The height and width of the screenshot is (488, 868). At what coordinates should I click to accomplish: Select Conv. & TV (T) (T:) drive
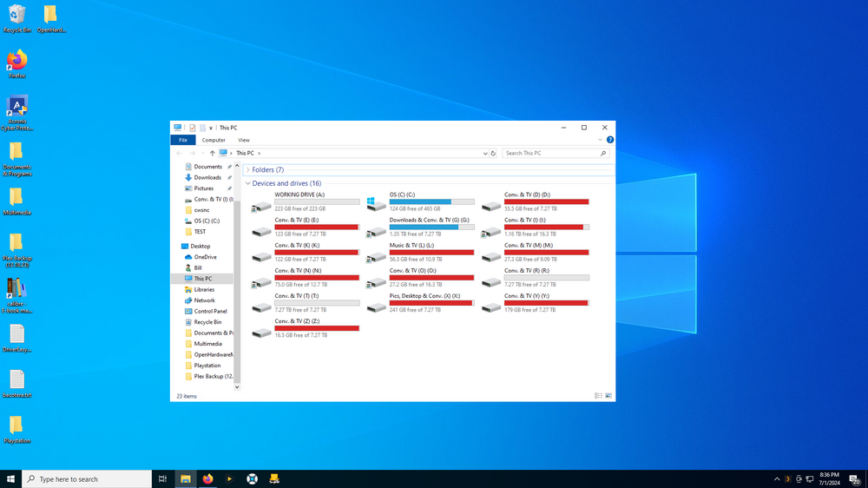pyautogui.click(x=306, y=303)
